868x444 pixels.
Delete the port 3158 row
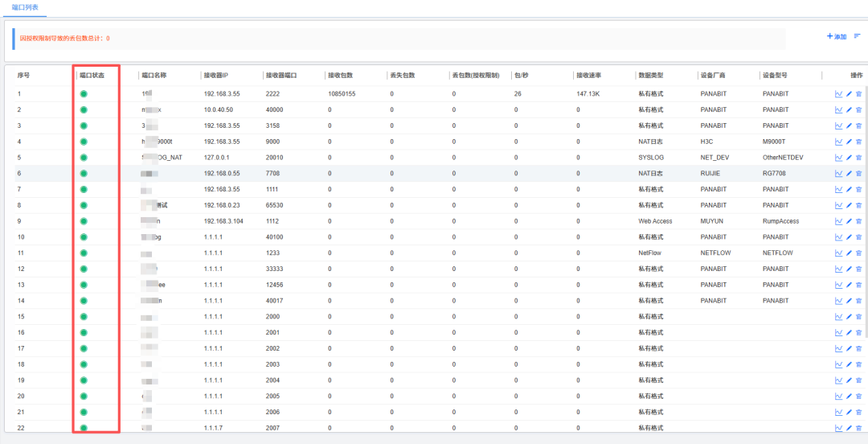click(x=858, y=125)
